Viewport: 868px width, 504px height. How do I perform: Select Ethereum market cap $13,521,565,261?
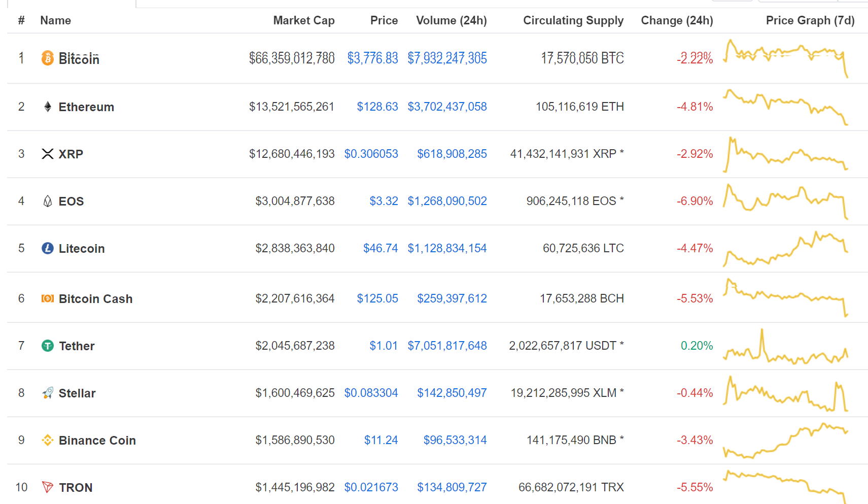coord(292,107)
